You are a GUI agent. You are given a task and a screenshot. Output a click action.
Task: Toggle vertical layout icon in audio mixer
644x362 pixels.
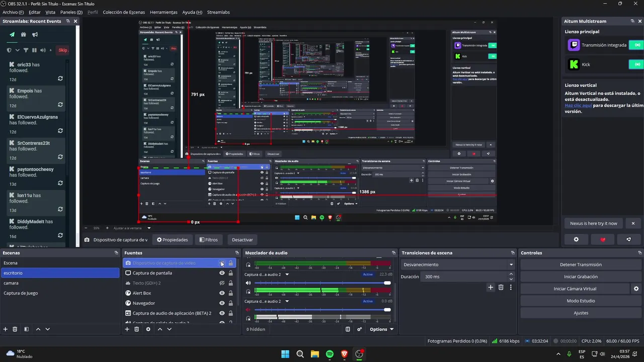coord(348,329)
